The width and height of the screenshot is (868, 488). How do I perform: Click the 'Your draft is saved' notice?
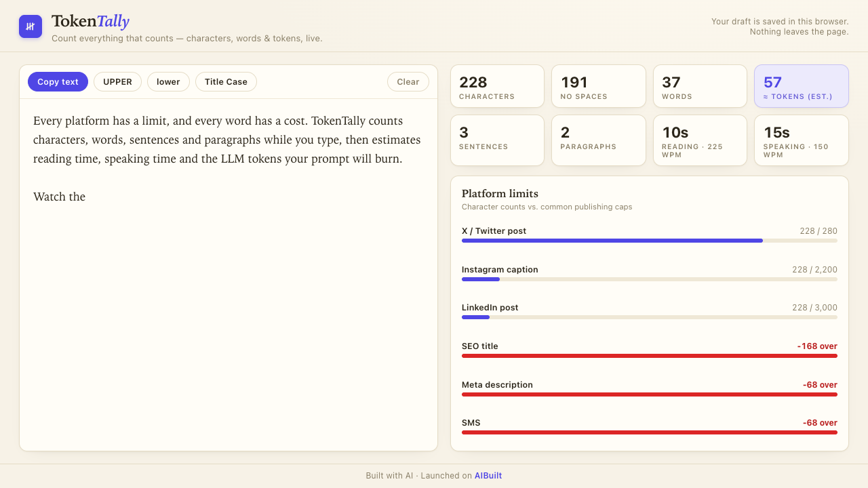click(780, 26)
